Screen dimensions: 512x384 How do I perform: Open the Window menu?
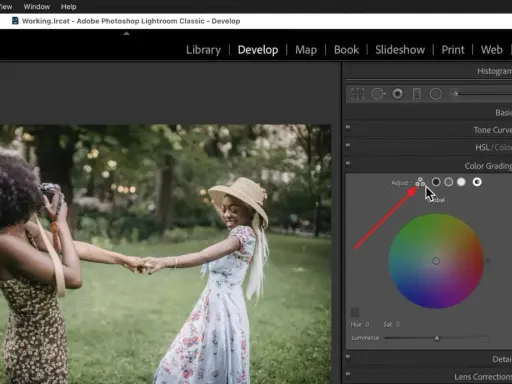click(37, 7)
